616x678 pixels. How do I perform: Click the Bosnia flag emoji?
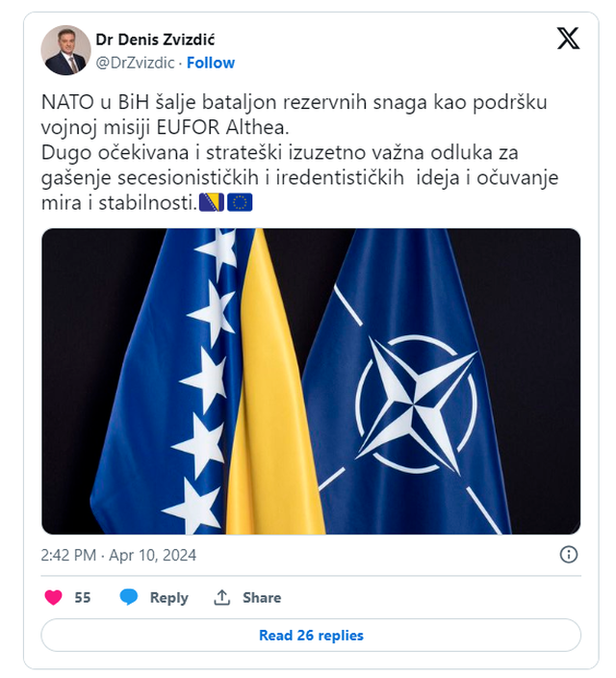click(x=212, y=202)
